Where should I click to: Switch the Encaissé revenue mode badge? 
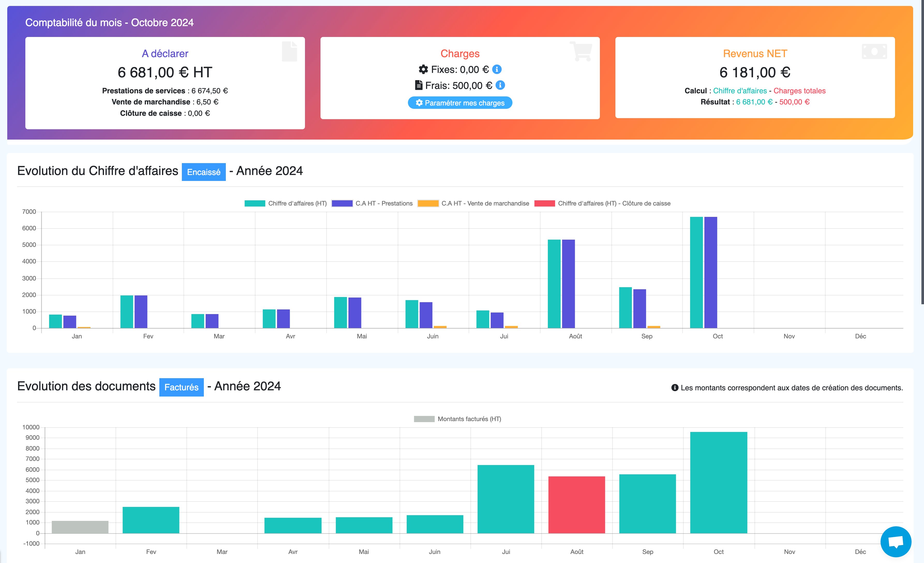pyautogui.click(x=204, y=172)
